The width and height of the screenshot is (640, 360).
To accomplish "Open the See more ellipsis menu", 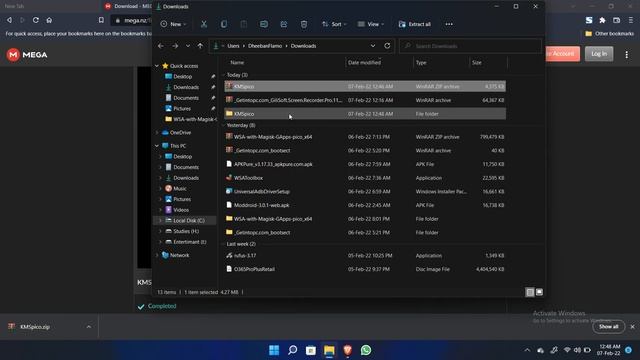I will coord(449,24).
